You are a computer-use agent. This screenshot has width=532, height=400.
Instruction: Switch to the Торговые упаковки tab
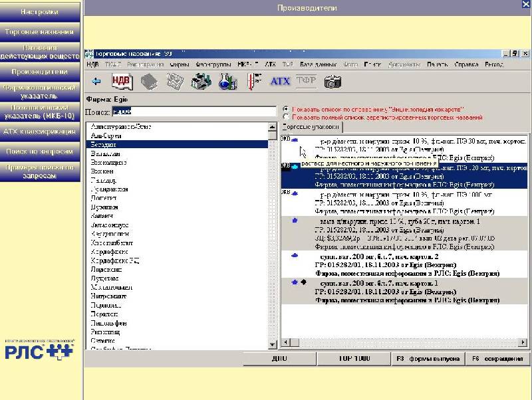click(x=311, y=127)
